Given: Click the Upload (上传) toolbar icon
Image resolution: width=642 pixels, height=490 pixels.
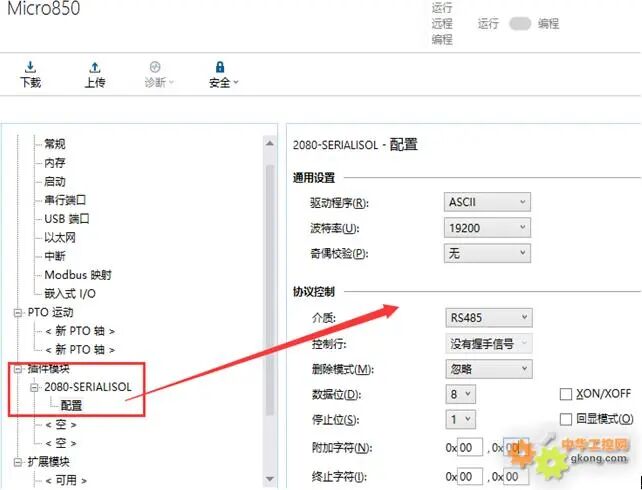Looking at the screenshot, I should click(95, 74).
